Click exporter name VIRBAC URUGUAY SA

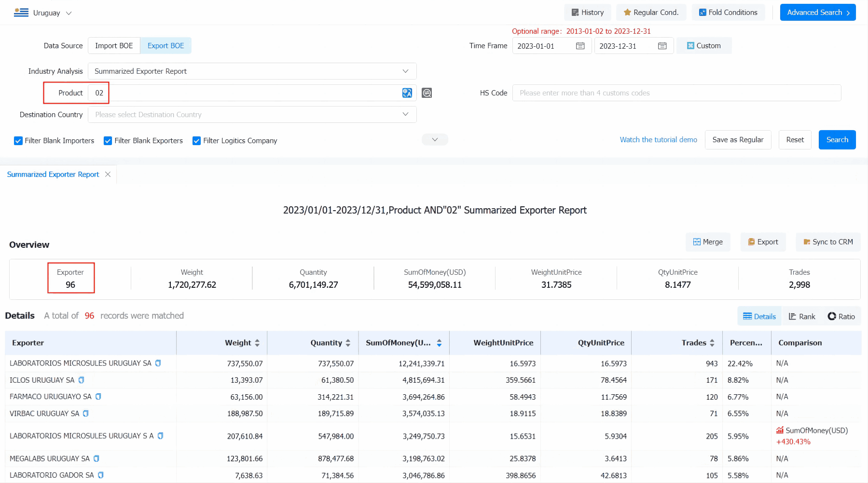[44, 413]
